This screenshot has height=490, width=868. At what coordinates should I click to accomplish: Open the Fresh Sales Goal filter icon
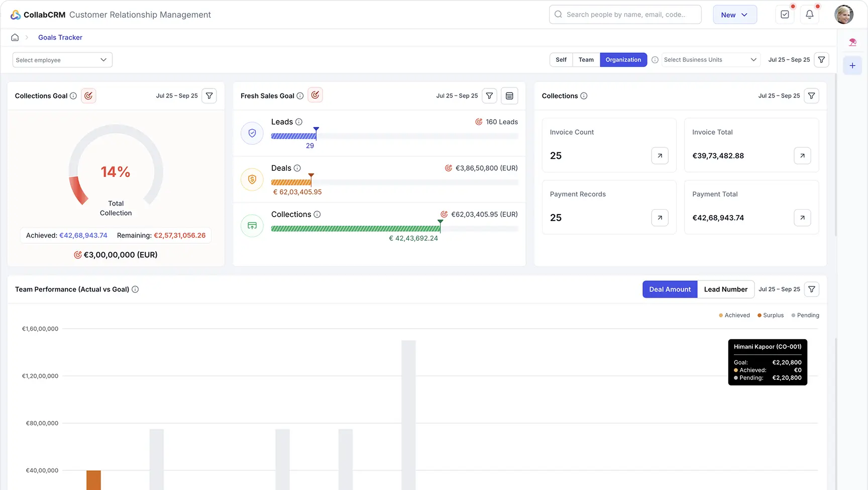pos(489,95)
